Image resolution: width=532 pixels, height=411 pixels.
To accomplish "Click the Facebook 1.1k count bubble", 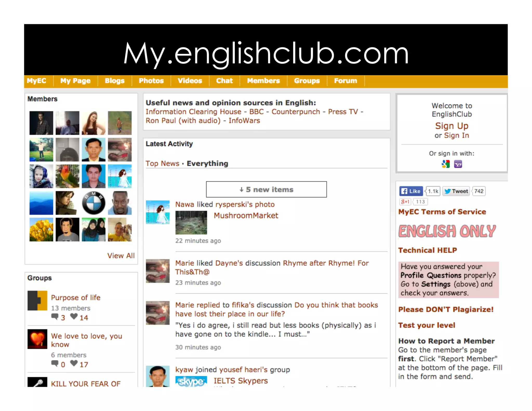I will coord(433,191).
